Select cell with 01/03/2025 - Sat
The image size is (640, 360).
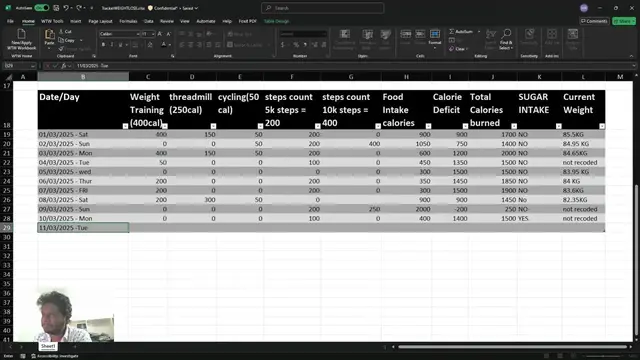coord(83,134)
